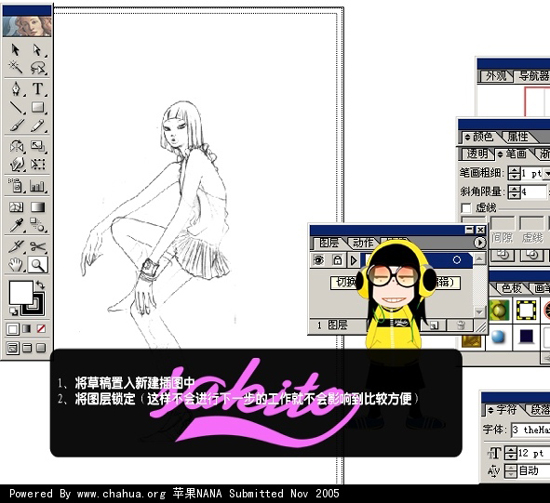Image resolution: width=550 pixels, height=503 pixels.
Task: Open the layers panel flyout menu
Action: (x=479, y=243)
